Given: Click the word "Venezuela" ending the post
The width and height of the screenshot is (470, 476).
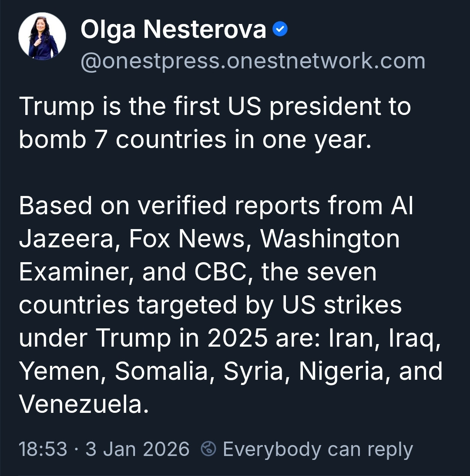Looking at the screenshot, I should (x=80, y=404).
